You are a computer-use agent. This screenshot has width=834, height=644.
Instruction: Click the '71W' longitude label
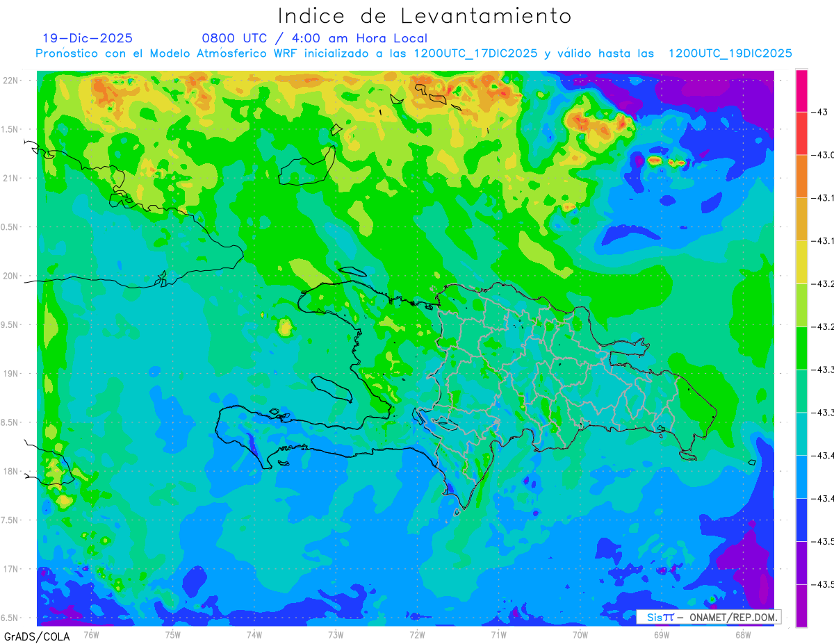(x=498, y=634)
